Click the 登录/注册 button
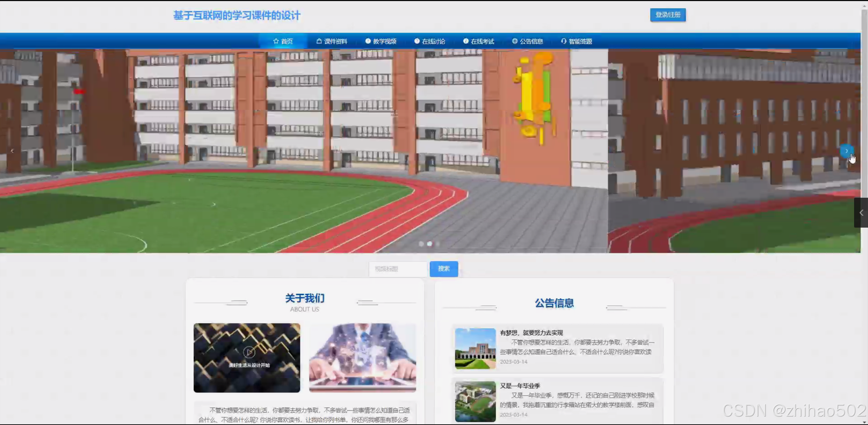Screen dimensions: 868x425 [667, 15]
